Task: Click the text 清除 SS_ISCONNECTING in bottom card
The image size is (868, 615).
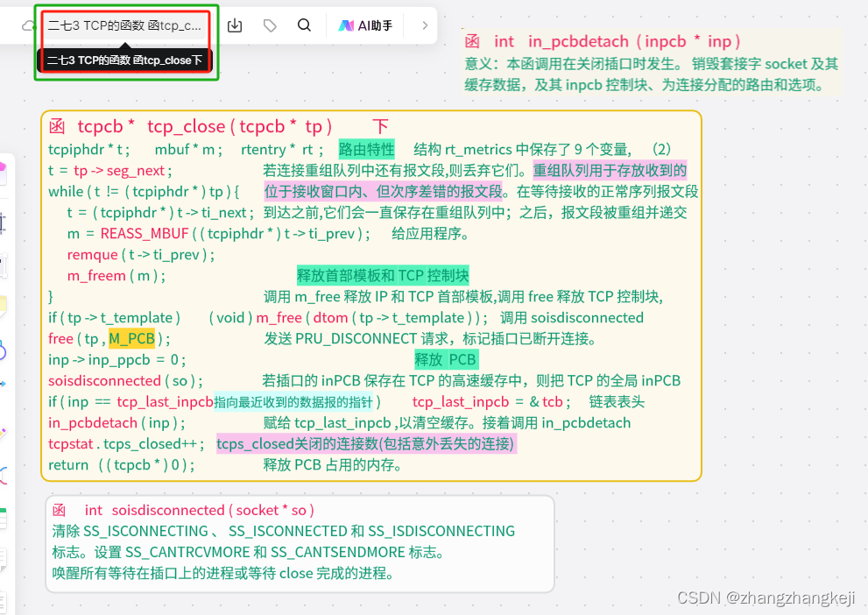Action: point(131,531)
